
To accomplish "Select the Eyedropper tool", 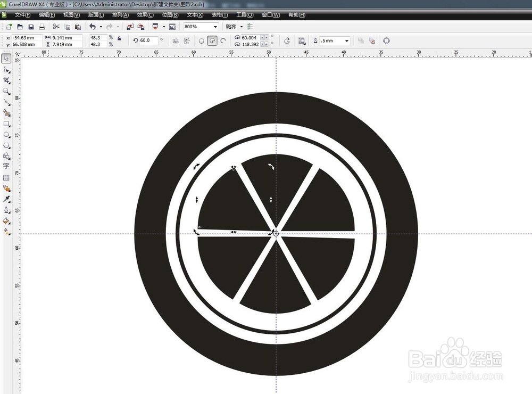I will [x=6, y=199].
